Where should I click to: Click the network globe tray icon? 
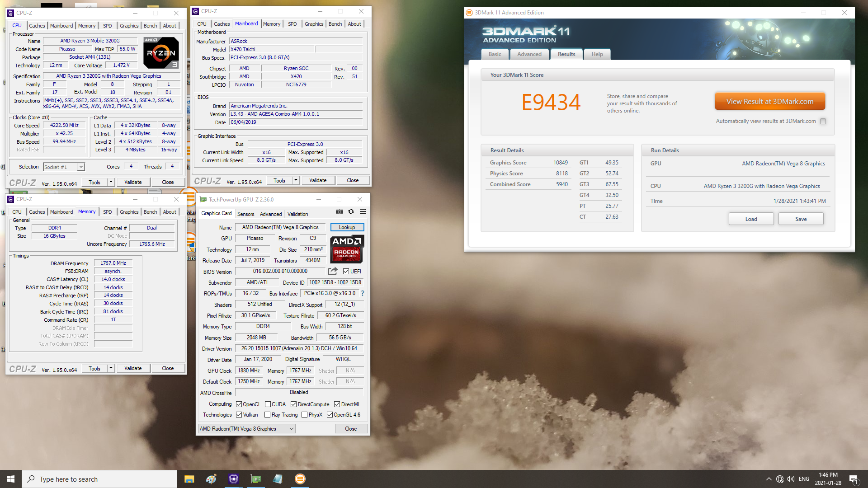pyautogui.click(x=780, y=479)
